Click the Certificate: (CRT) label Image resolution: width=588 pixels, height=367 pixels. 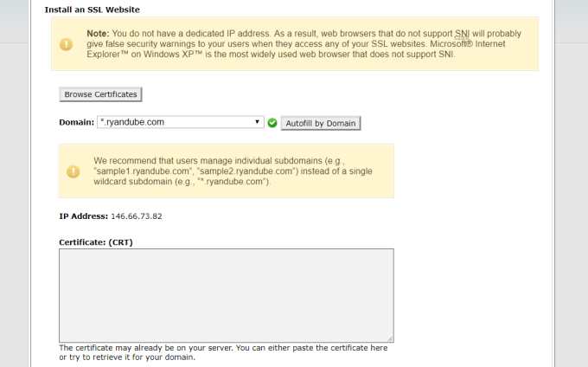pos(95,241)
